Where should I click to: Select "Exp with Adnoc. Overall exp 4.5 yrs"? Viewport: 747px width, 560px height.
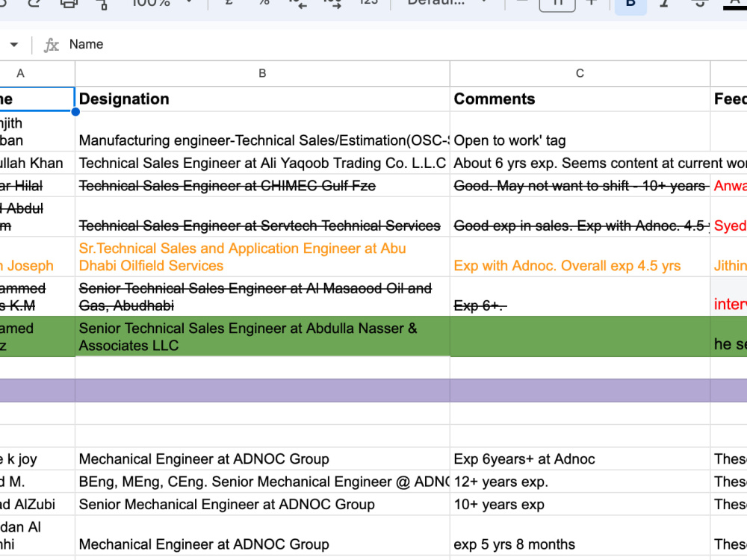(580, 257)
